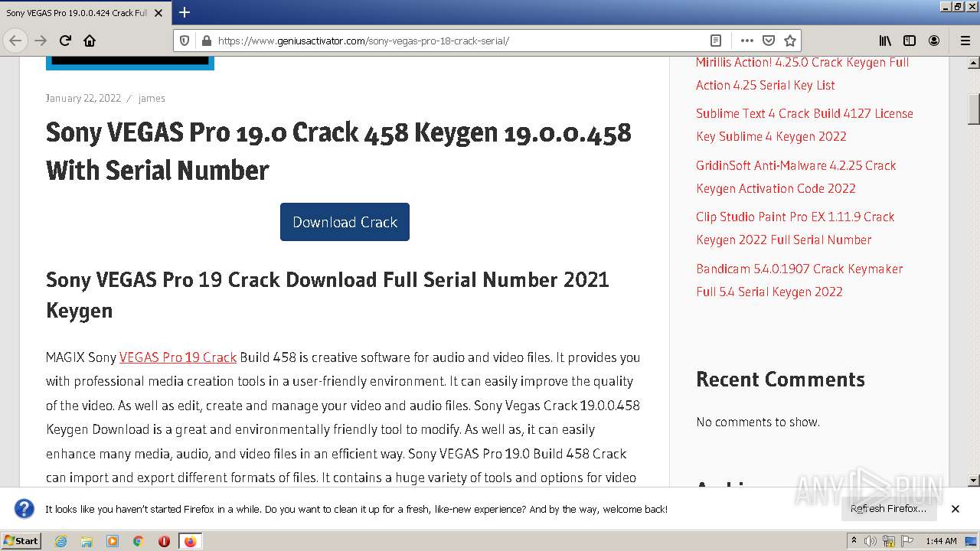
Task: Open page actions three-dot menu
Action: point(747,41)
